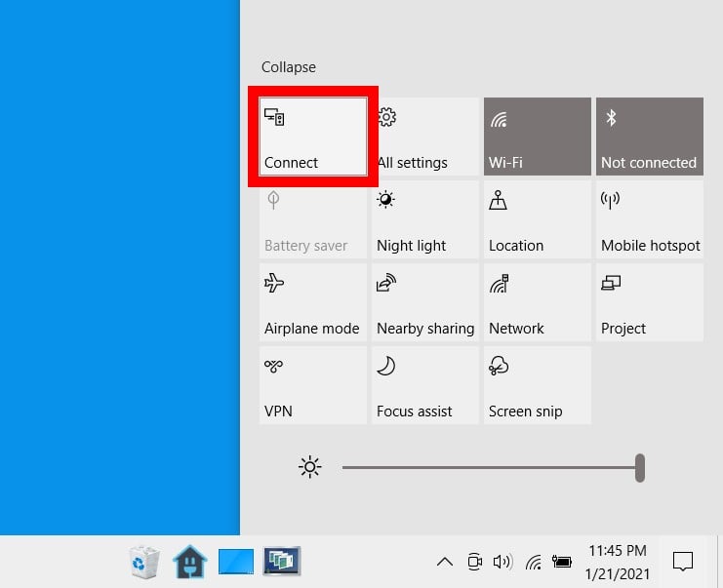
Task: Enable Mobile hotspot
Action: tap(649, 219)
